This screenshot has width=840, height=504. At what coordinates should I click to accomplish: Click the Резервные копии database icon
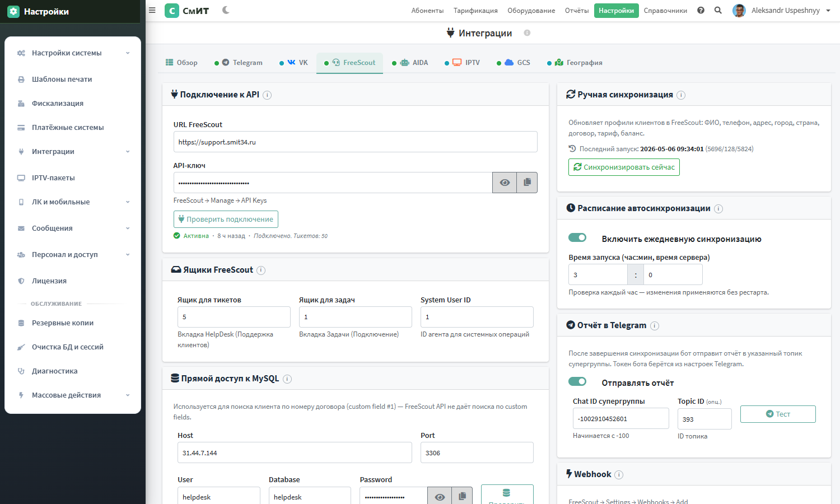(x=21, y=323)
